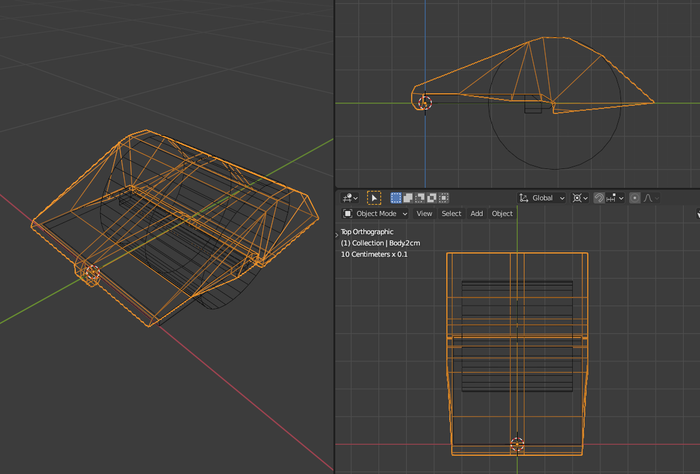Viewport: 700px width, 474px height.
Task: Open the Object menu
Action: coord(502,213)
